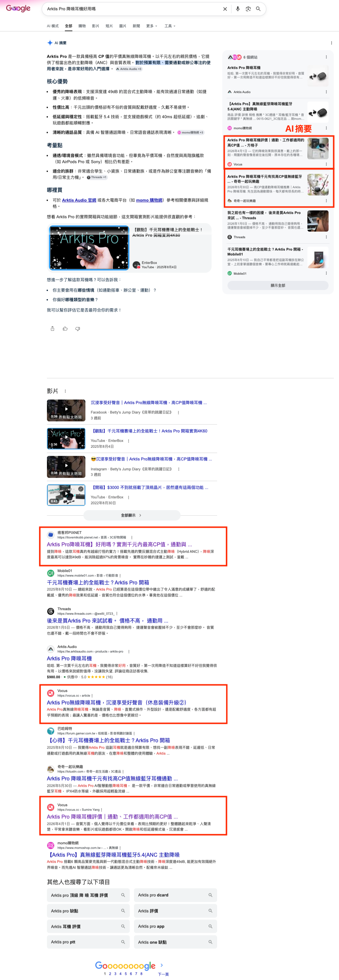This screenshot has height=980, width=339.
Task: Search related query 'Arktis pro app'
Action: [x=175, y=926]
